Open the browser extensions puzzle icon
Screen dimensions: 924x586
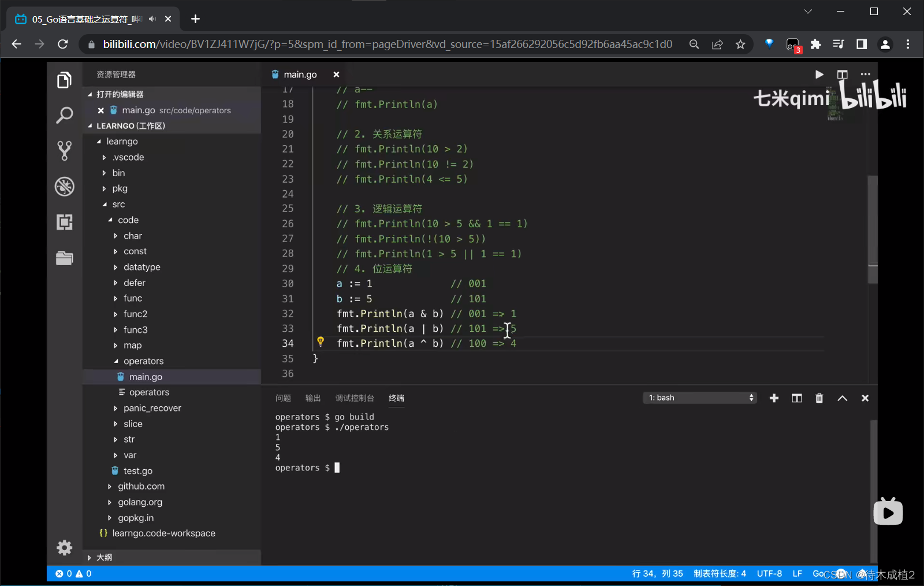815,44
